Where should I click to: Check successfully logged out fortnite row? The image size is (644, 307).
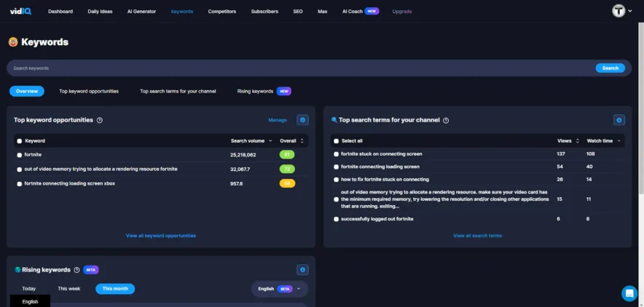coord(336,219)
